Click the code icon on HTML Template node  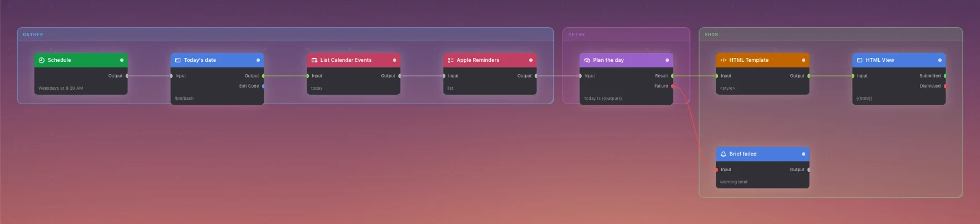723,60
